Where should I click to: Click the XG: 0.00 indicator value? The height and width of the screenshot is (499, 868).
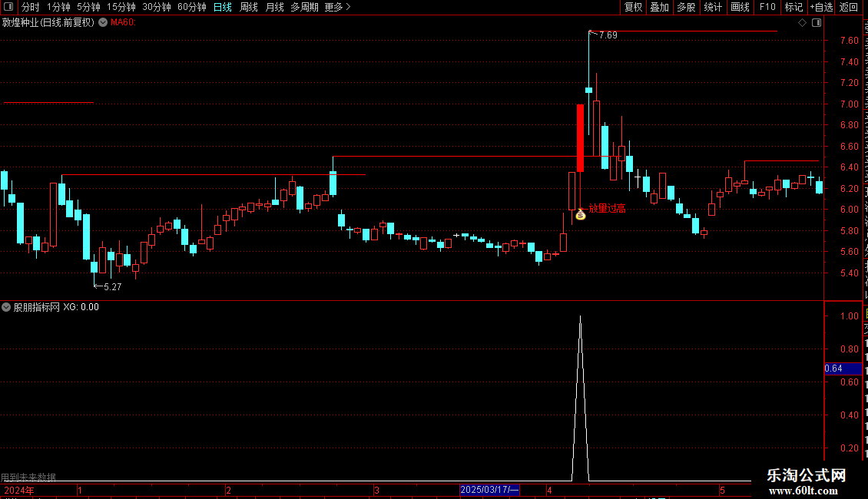pyautogui.click(x=81, y=307)
